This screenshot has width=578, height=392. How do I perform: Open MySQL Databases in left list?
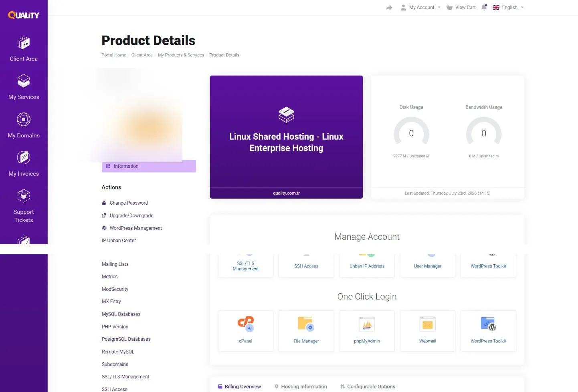point(121,314)
